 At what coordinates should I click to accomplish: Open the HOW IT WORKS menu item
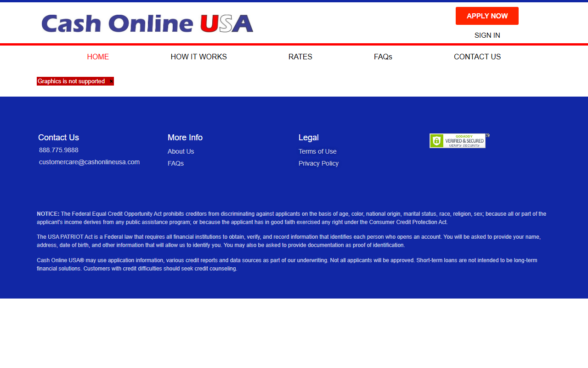pyautogui.click(x=199, y=57)
